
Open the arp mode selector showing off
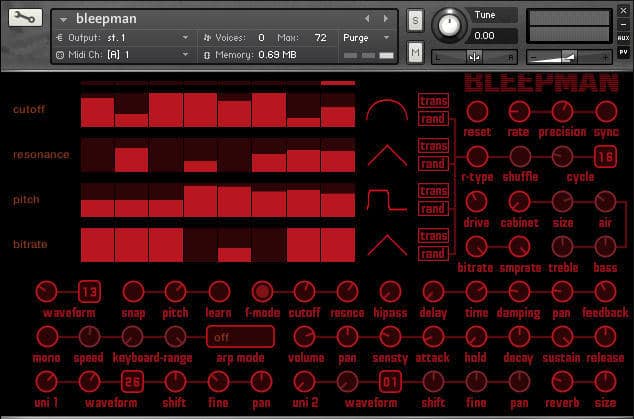(x=238, y=337)
